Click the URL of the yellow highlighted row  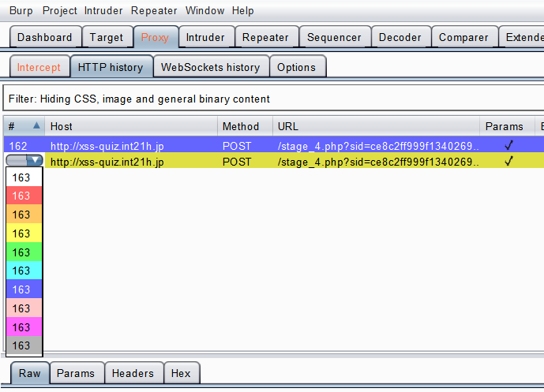(x=378, y=162)
